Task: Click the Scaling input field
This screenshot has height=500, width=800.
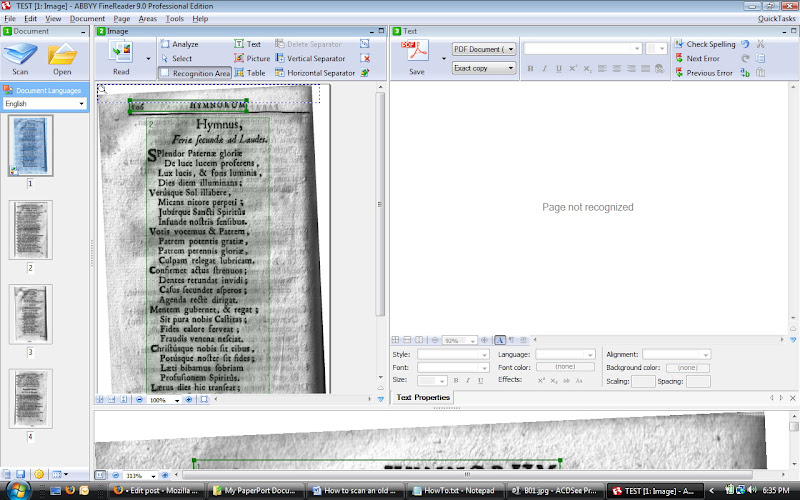Action: 643,381
